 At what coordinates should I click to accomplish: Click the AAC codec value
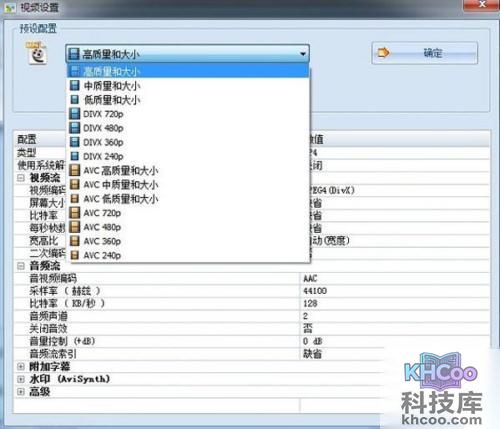(310, 278)
